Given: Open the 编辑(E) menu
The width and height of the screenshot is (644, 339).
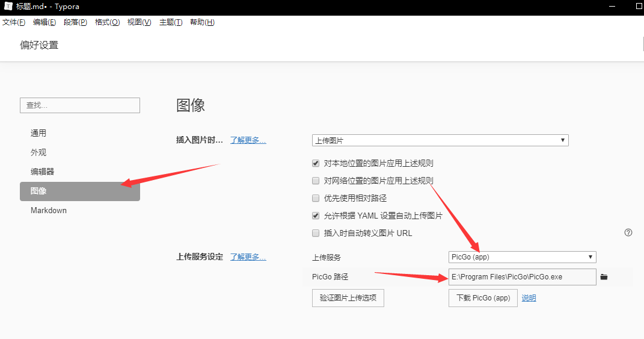Looking at the screenshot, I should [x=44, y=22].
